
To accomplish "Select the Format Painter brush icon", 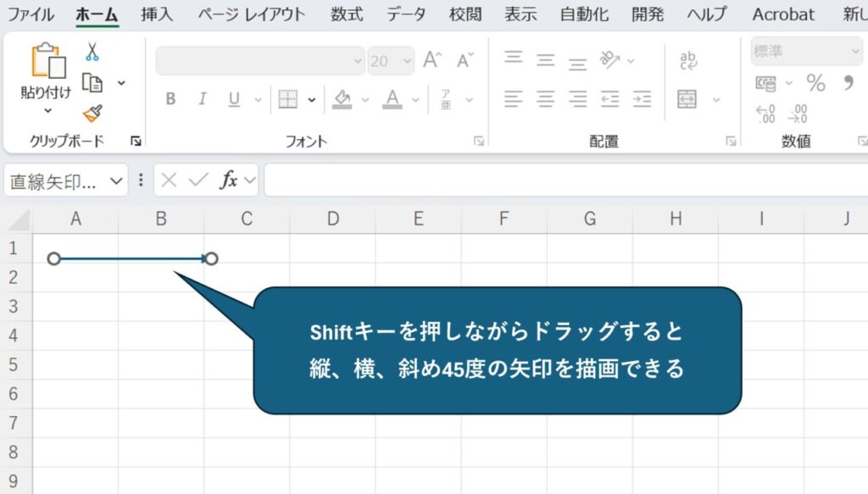I will pos(92,114).
